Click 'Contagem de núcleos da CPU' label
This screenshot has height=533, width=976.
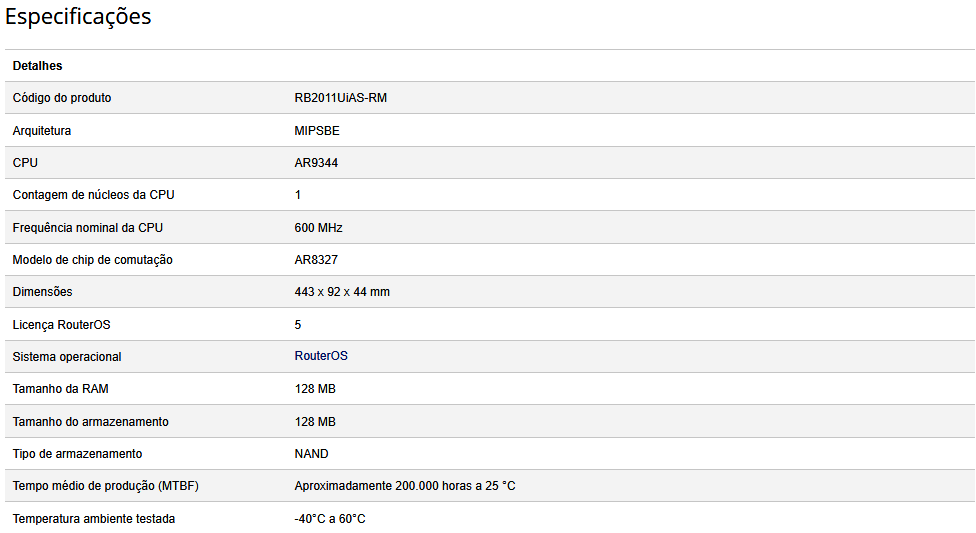(93, 195)
